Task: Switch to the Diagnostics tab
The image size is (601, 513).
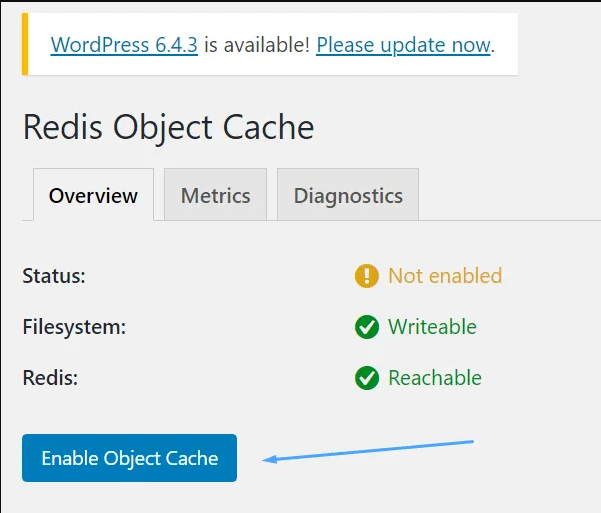Action: (x=348, y=195)
